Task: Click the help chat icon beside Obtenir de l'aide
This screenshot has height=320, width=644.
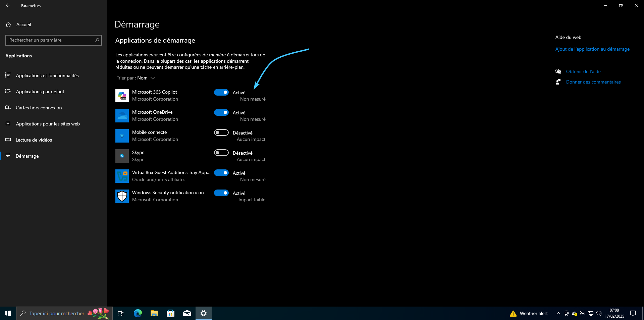Action: pos(558,71)
